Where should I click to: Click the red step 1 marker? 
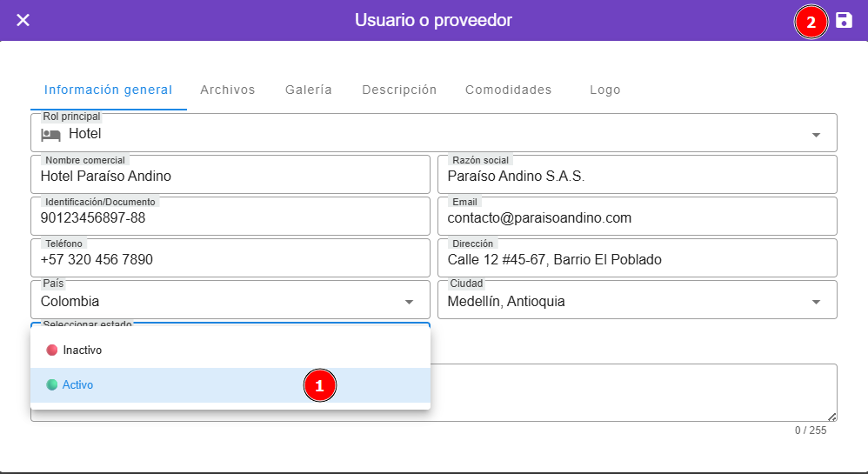point(319,385)
